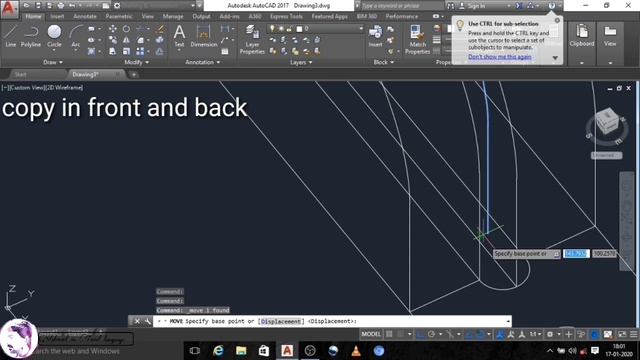This screenshot has width=640, height=360.
Task: Expand the Modify panel
Action: click(x=137, y=62)
